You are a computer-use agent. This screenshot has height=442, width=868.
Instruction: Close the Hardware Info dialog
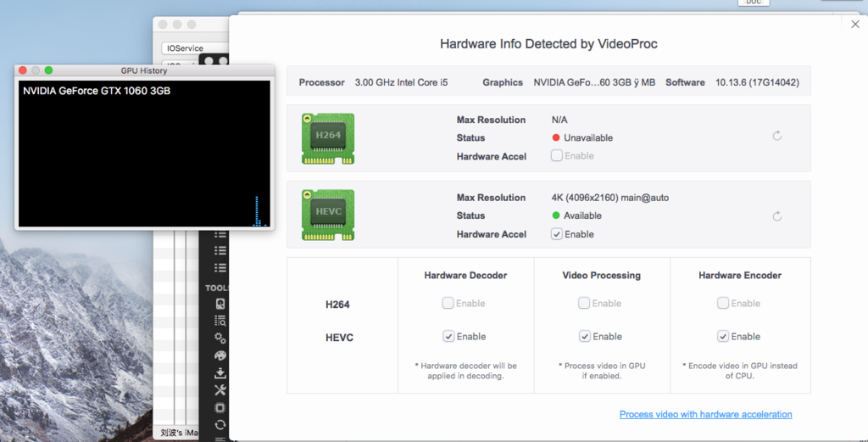point(854,25)
